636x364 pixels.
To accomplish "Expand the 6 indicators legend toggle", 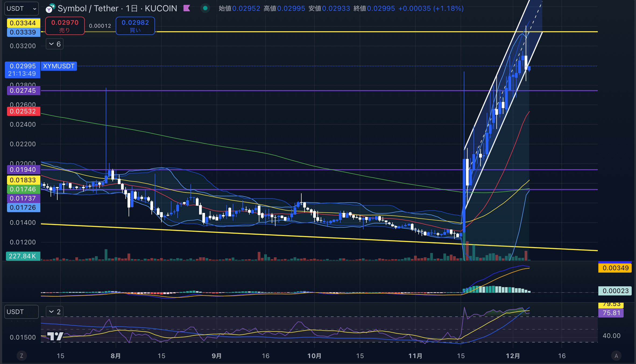I will point(55,44).
